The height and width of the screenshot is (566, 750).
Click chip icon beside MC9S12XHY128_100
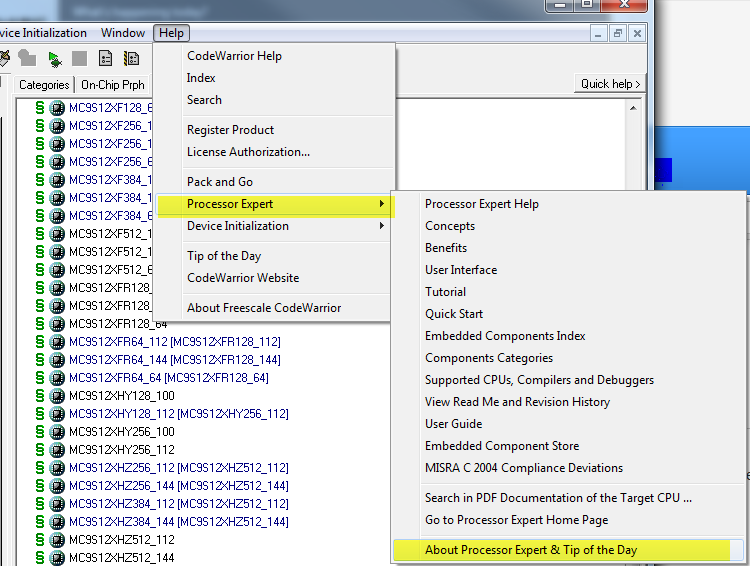coord(57,396)
